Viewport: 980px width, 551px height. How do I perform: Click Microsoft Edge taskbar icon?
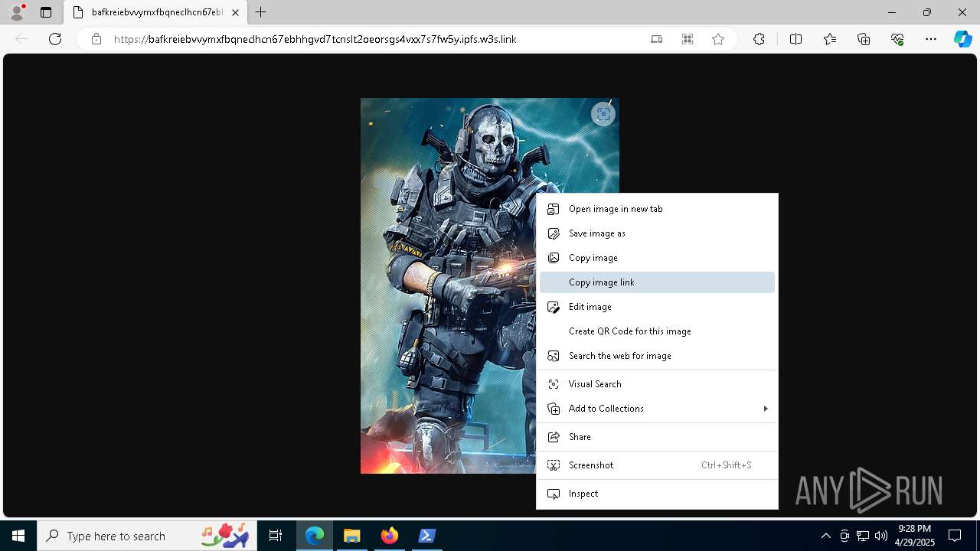(315, 536)
